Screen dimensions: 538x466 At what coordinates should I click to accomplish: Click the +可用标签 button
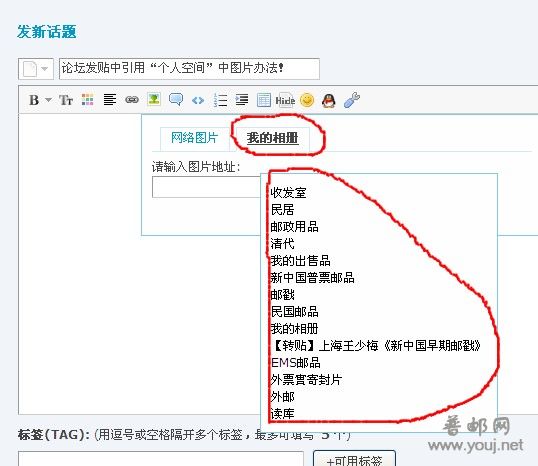[x=354, y=459]
